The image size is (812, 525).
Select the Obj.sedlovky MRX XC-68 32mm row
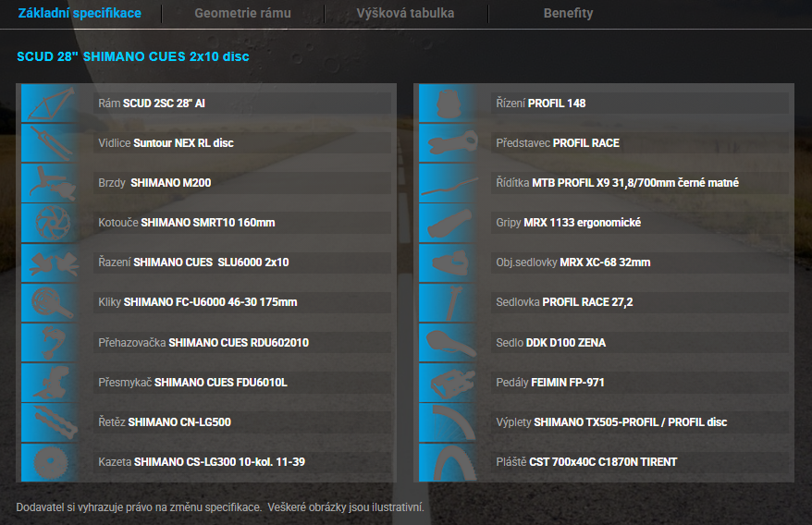point(640,262)
